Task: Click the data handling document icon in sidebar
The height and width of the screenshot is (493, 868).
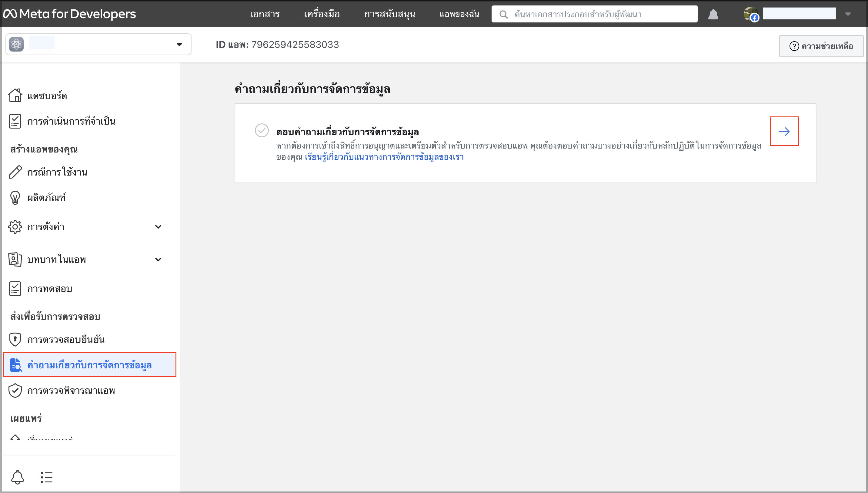Action: point(16,365)
